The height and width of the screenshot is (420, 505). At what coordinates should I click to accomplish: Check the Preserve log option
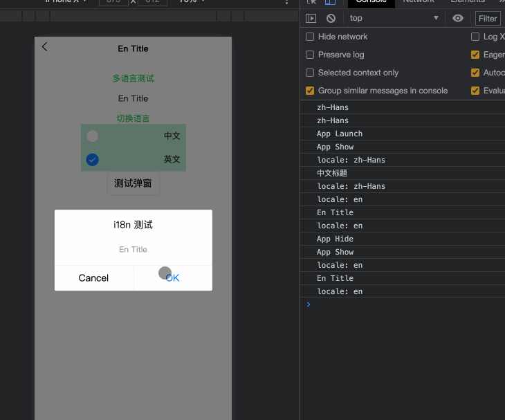pyautogui.click(x=310, y=55)
